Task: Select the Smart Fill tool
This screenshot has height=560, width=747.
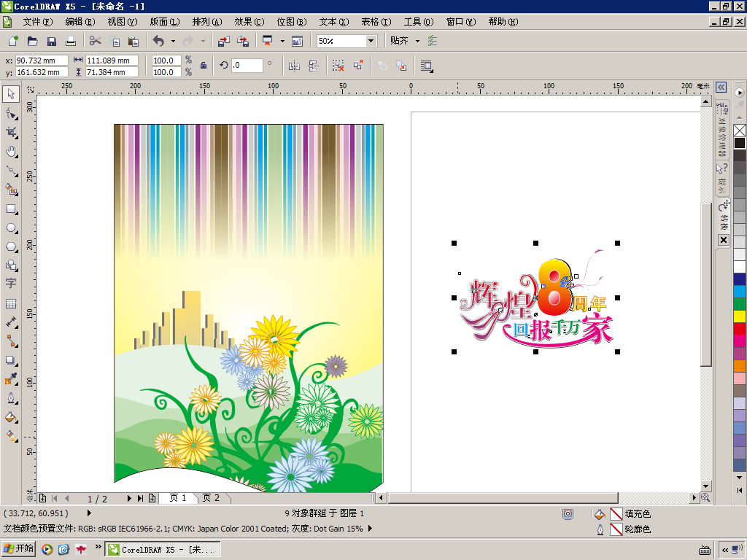Action: (11, 190)
